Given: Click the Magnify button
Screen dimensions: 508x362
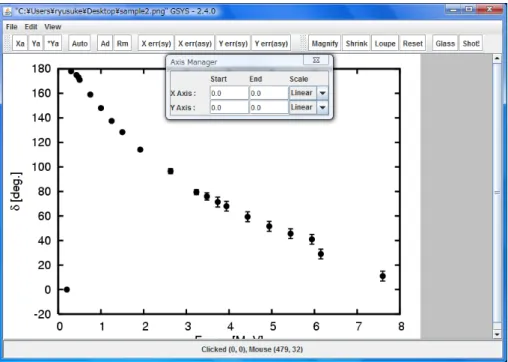Looking at the screenshot, I should (325, 43).
